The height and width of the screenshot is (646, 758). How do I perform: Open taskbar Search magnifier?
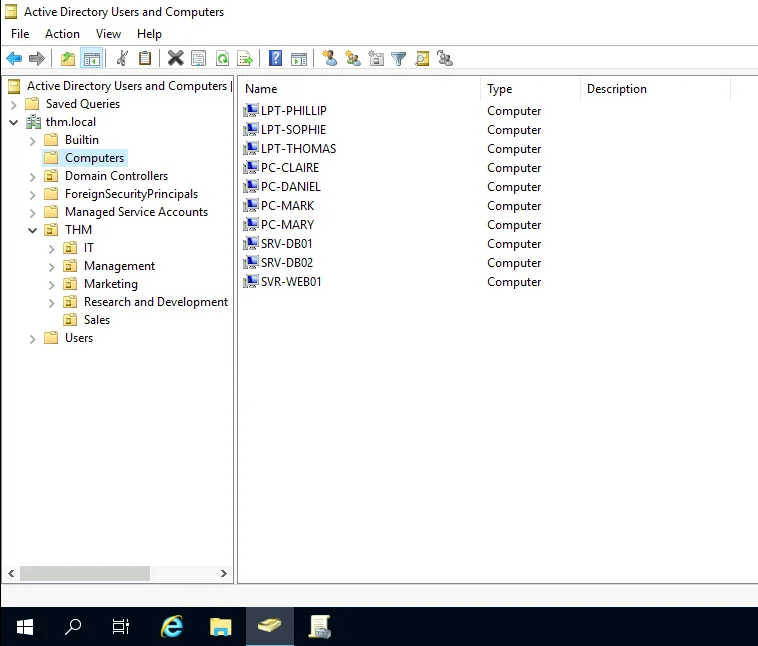point(73,627)
